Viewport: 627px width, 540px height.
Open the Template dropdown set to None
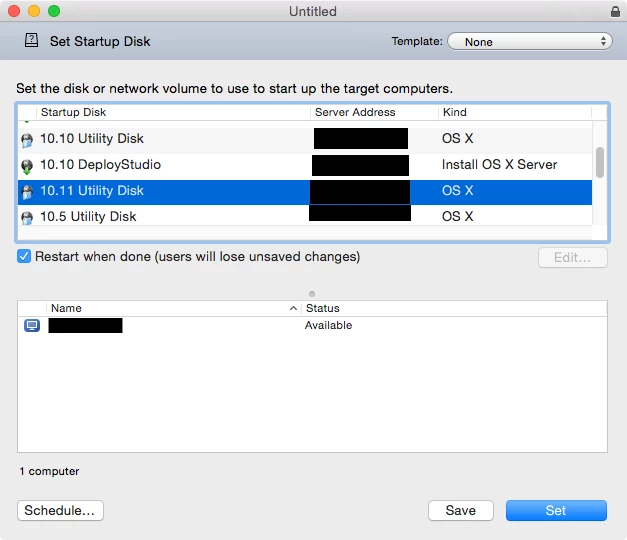point(529,41)
